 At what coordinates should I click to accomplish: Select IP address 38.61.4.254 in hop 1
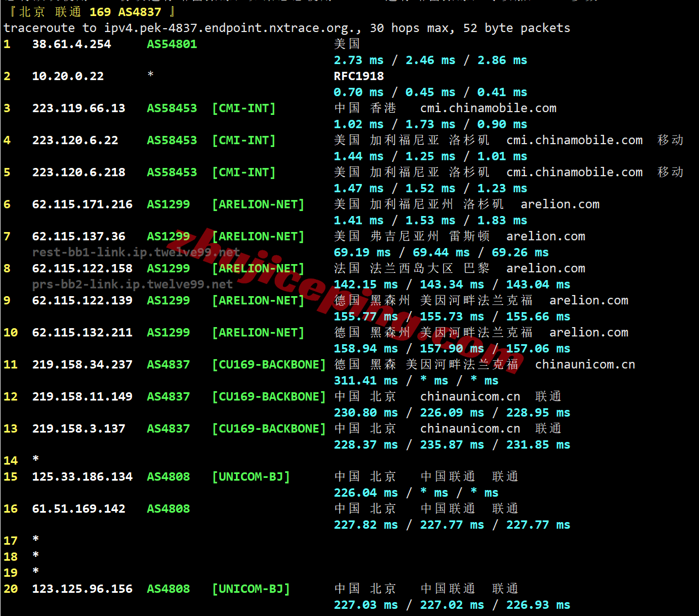(71, 44)
